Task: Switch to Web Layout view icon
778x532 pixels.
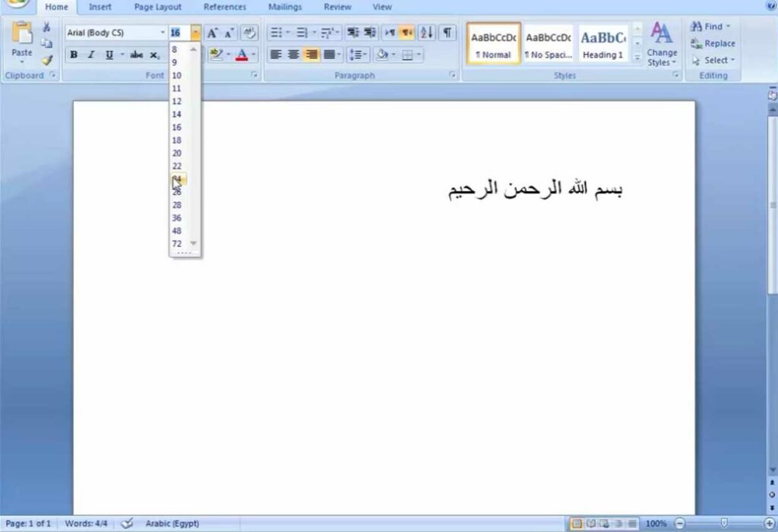Action: click(604, 523)
